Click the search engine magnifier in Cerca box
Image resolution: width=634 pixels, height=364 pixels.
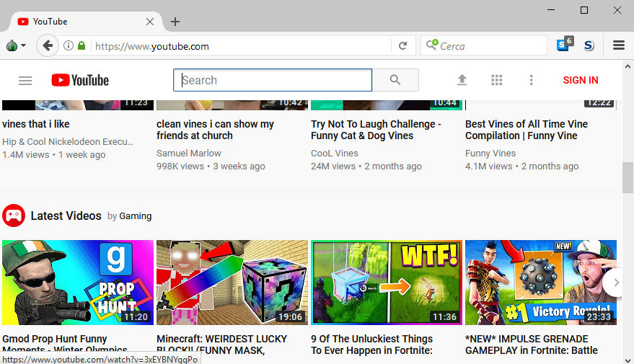[432, 45]
